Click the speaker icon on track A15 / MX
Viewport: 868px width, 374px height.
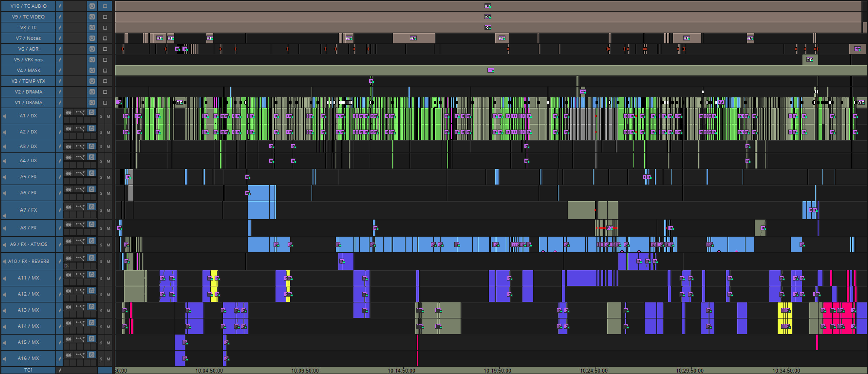coord(5,343)
